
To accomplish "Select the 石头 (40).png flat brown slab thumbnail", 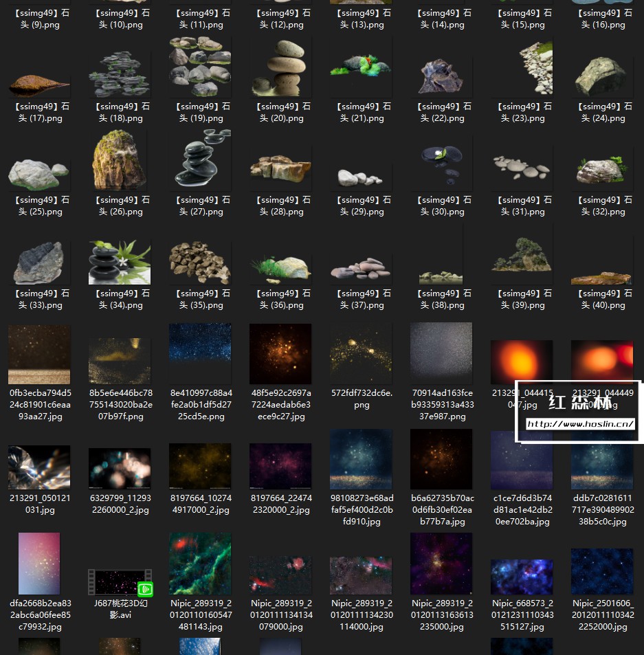I will point(602,278).
